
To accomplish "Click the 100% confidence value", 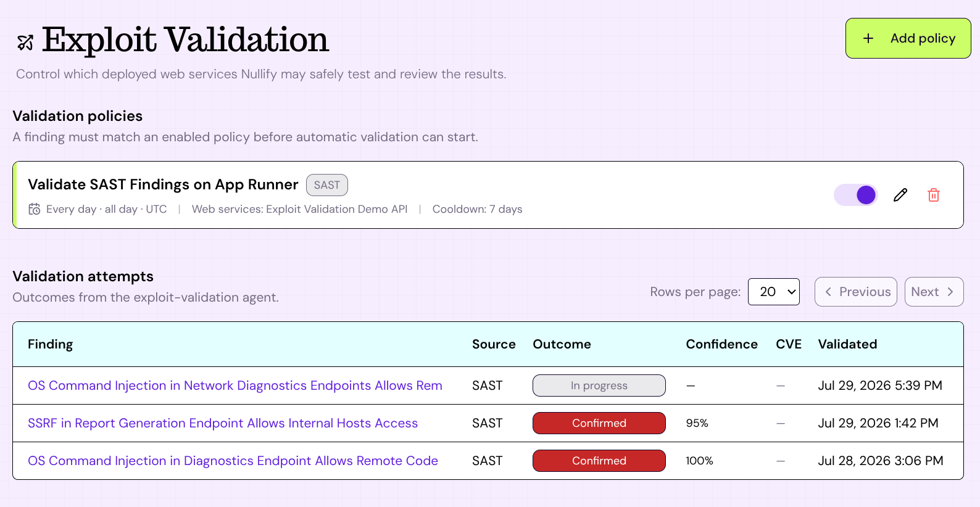I will click(x=699, y=461).
